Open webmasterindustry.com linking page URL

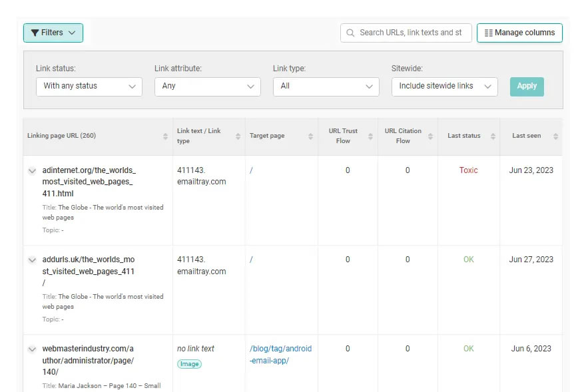(x=88, y=360)
